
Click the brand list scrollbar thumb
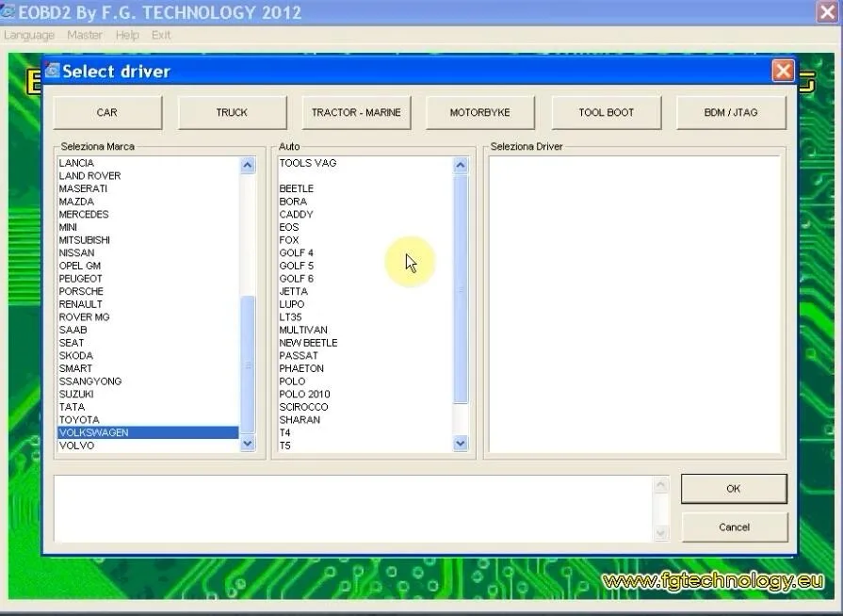[248, 365]
